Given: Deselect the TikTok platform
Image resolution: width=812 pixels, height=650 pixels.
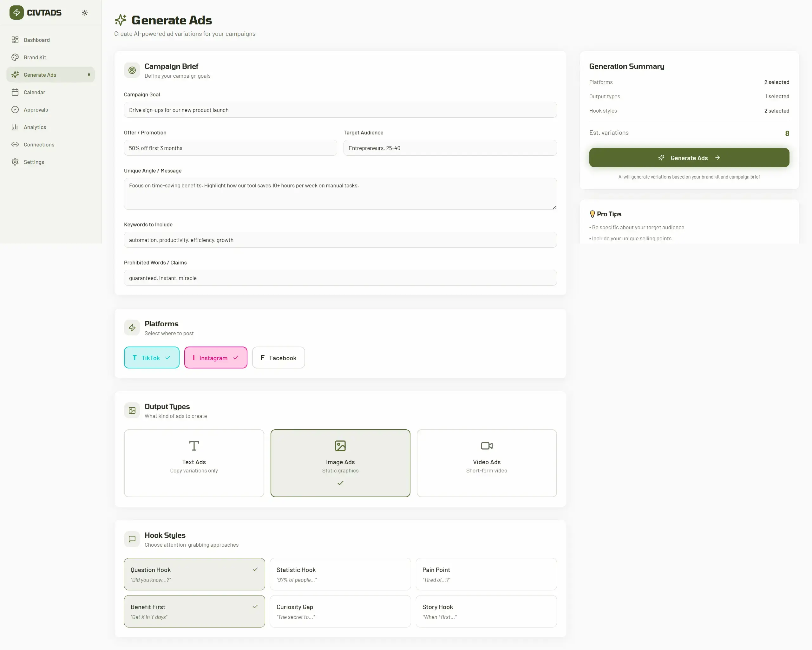Looking at the screenshot, I should pos(151,357).
